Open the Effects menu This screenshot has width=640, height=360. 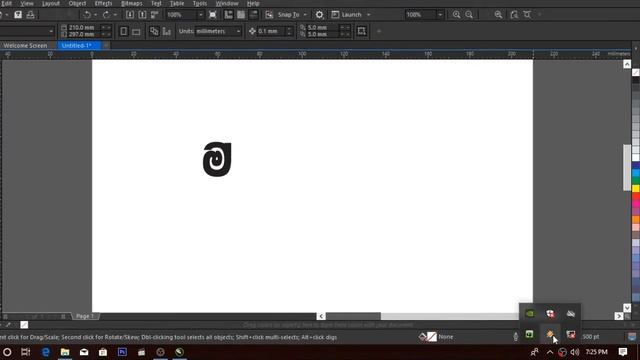pyautogui.click(x=103, y=3)
